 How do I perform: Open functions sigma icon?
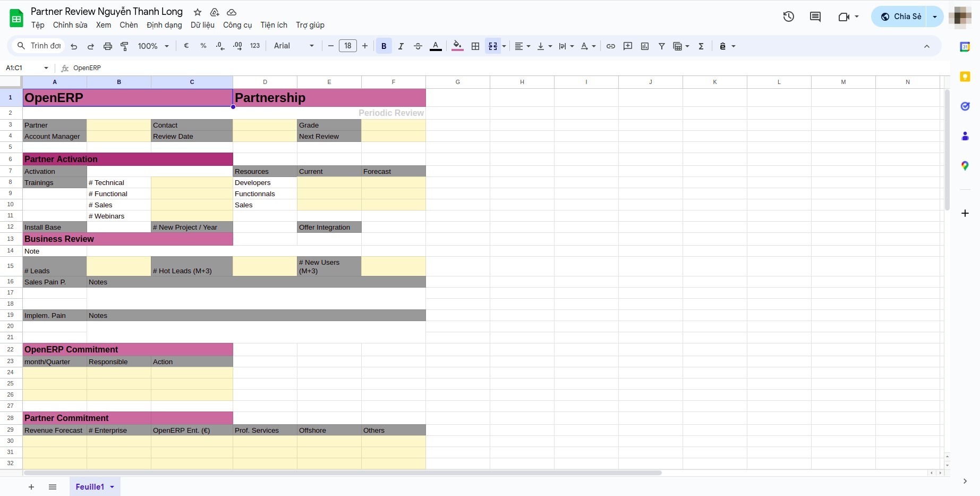[701, 46]
